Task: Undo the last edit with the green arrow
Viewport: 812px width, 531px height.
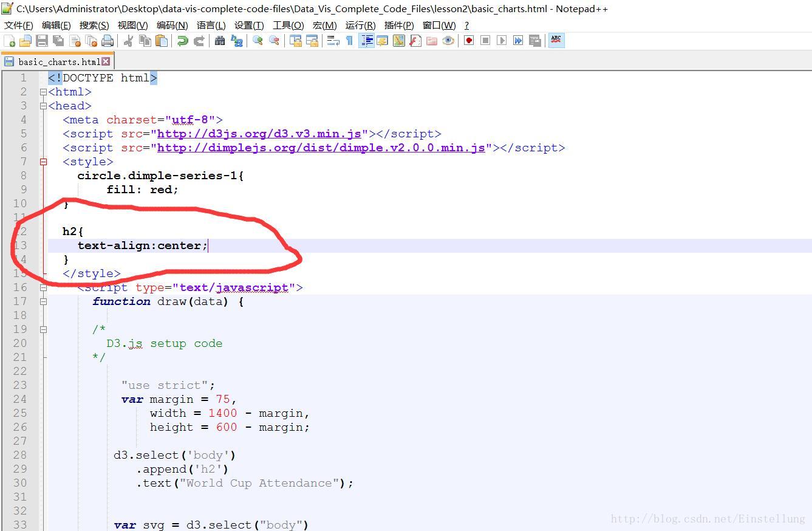Action: tap(182, 41)
